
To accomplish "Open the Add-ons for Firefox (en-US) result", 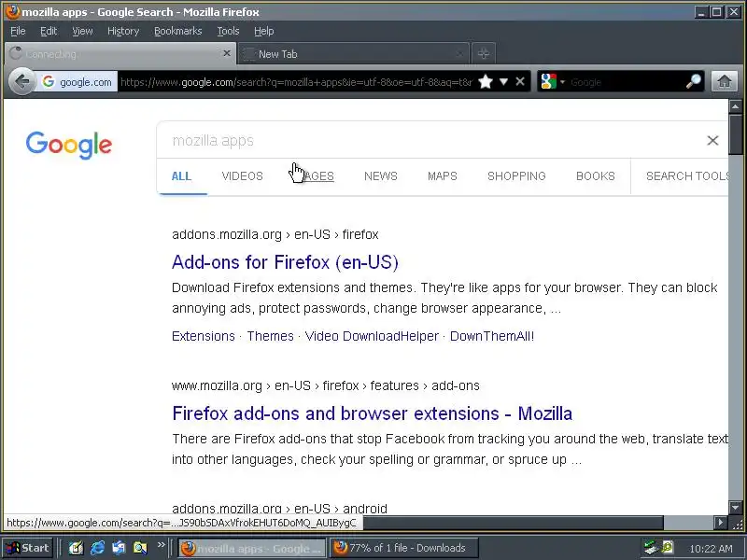I will click(285, 262).
